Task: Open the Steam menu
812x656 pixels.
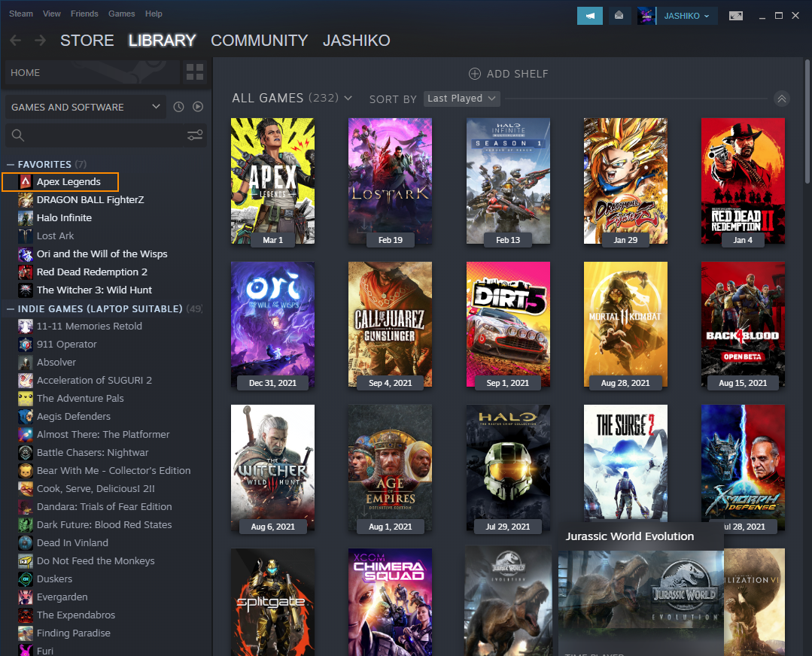Action: tap(21, 14)
